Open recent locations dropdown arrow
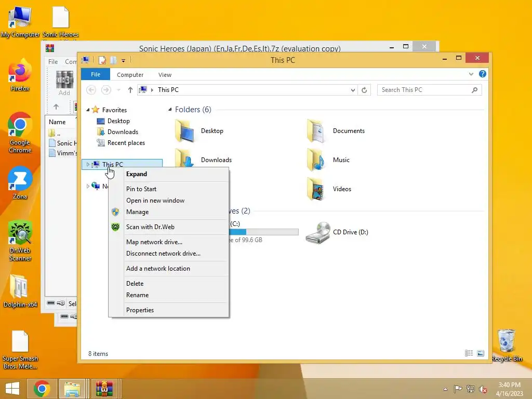 118,90
